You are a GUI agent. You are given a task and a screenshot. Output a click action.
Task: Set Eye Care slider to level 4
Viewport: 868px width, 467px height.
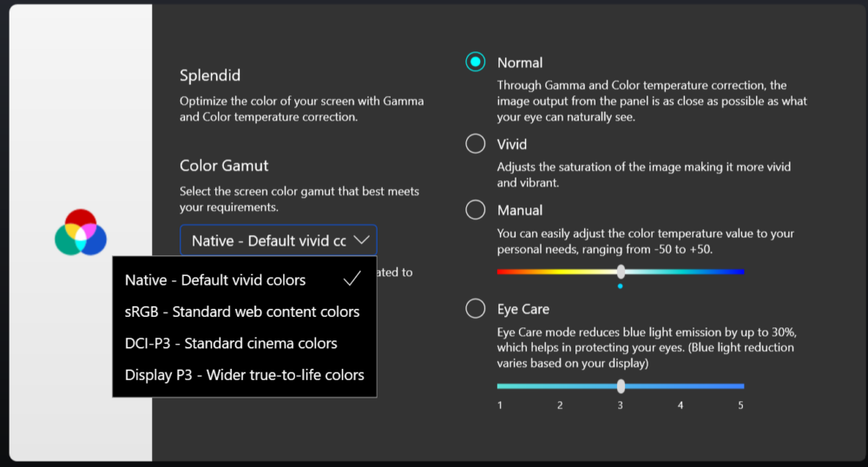[x=681, y=386]
